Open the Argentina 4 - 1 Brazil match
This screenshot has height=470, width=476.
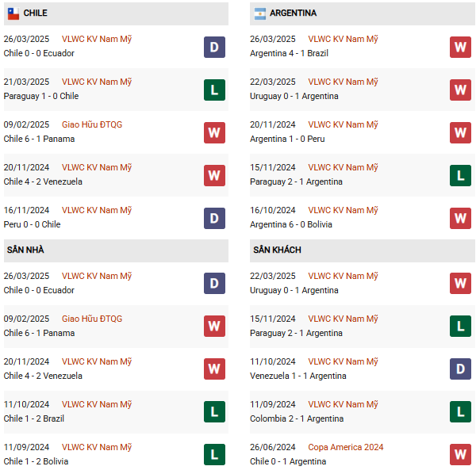(289, 53)
